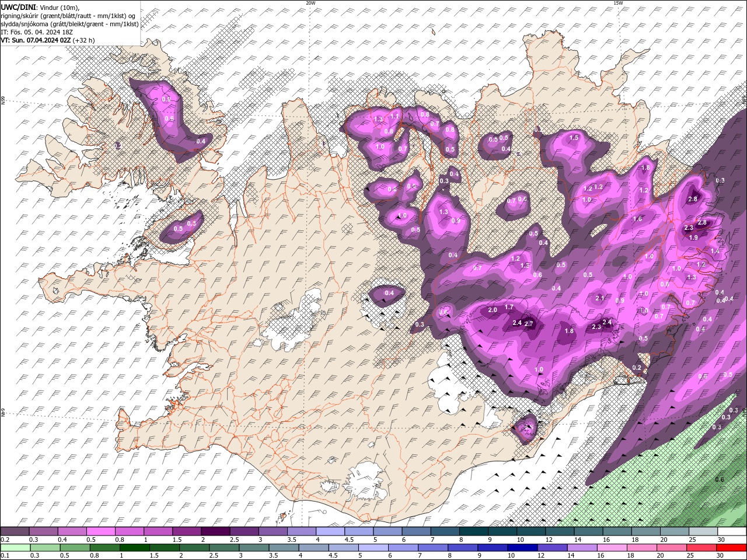Viewport: 747px width, 560px height.
Task: Pick the white swatch ending the upper legend row
Action: [x=731, y=531]
